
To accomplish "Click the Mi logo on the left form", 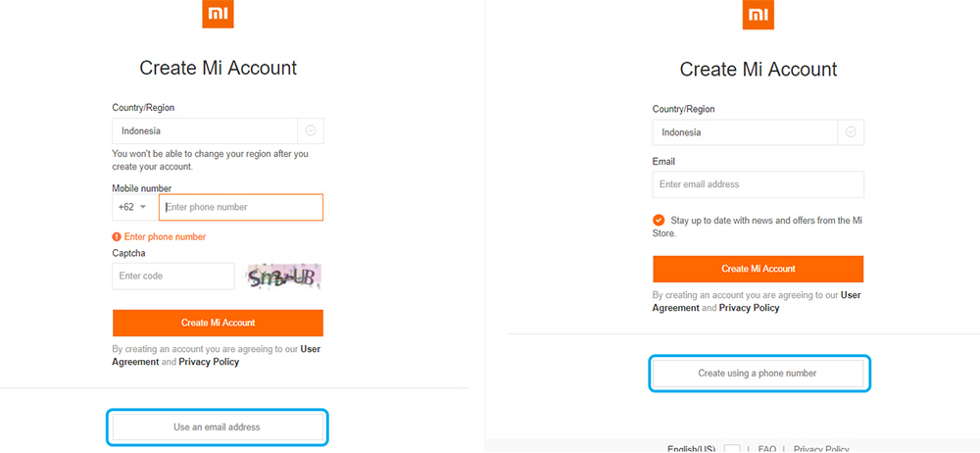I will (218, 14).
